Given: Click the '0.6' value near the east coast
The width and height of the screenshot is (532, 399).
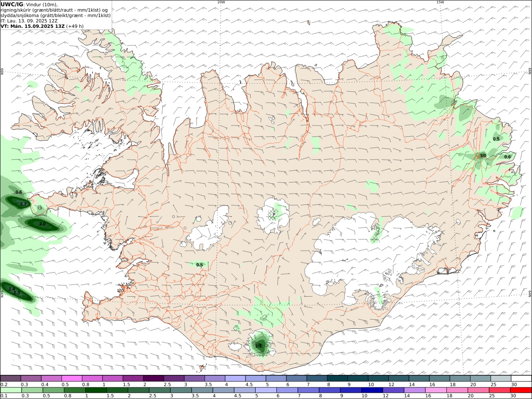Looking at the screenshot, I should (507, 157).
